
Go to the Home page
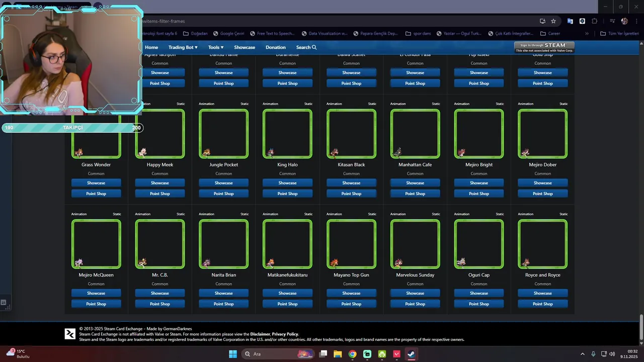tap(151, 47)
